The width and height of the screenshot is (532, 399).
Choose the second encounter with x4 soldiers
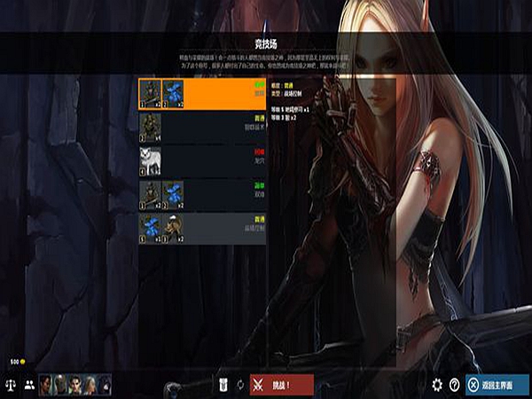(x=202, y=128)
